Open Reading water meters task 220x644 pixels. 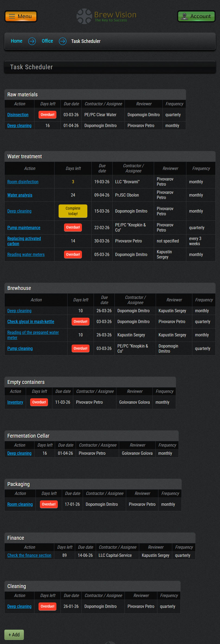pyautogui.click(x=26, y=255)
